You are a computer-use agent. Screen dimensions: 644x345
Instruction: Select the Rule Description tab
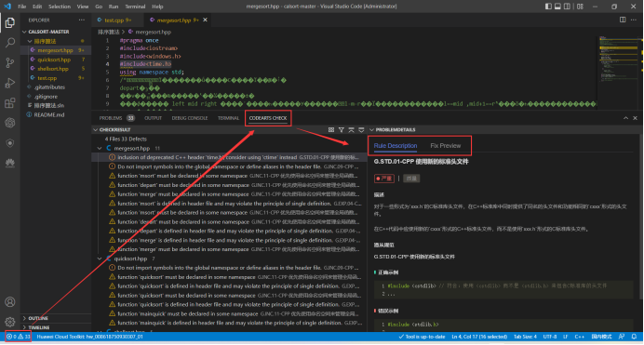[396, 146]
